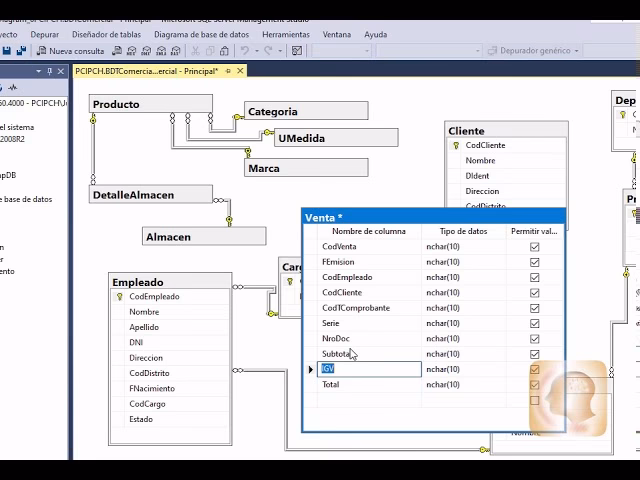Image resolution: width=640 pixels, height=480 pixels.
Task: Toggle allow nulls for CodCliente in Venta
Action: [x=534, y=293]
